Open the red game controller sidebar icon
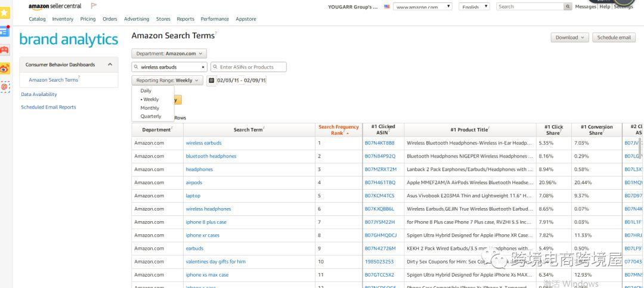 (x=5, y=50)
